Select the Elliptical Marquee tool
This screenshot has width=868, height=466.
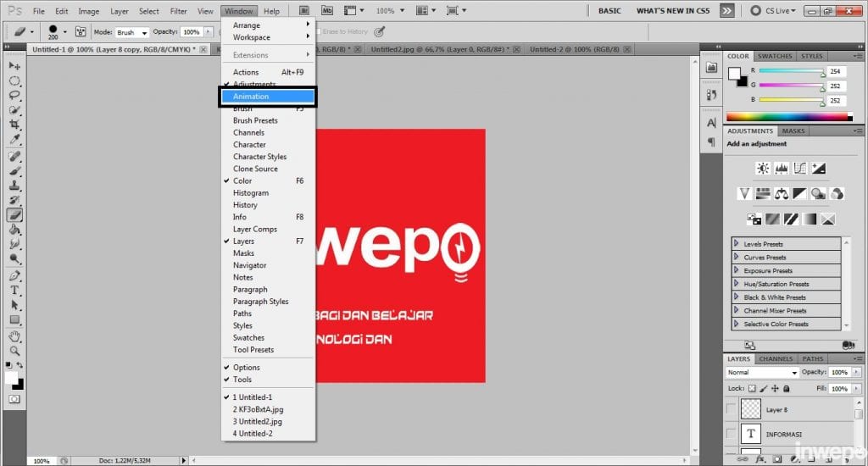[x=14, y=80]
